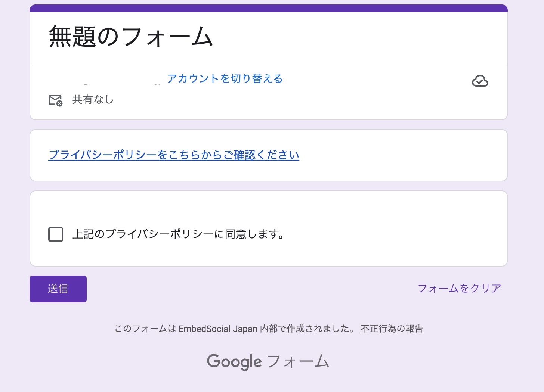
Task: Open フォームをクリア to clear the form
Action: (460, 288)
